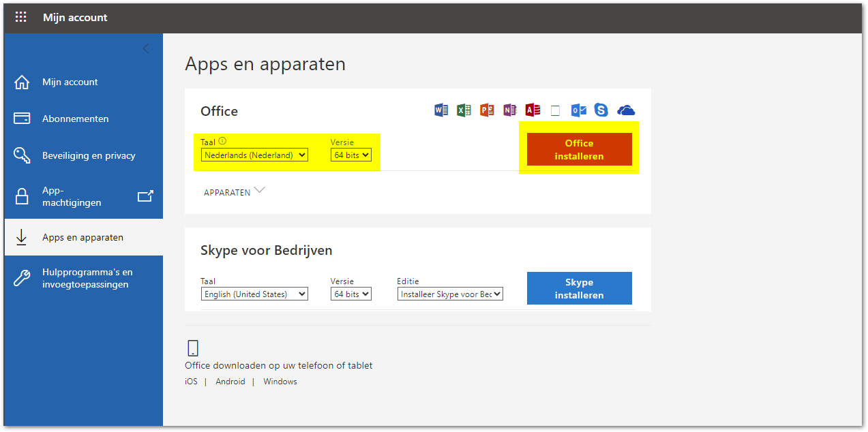Follow the iOS download link
The width and height of the screenshot is (868, 432).
coord(191,382)
